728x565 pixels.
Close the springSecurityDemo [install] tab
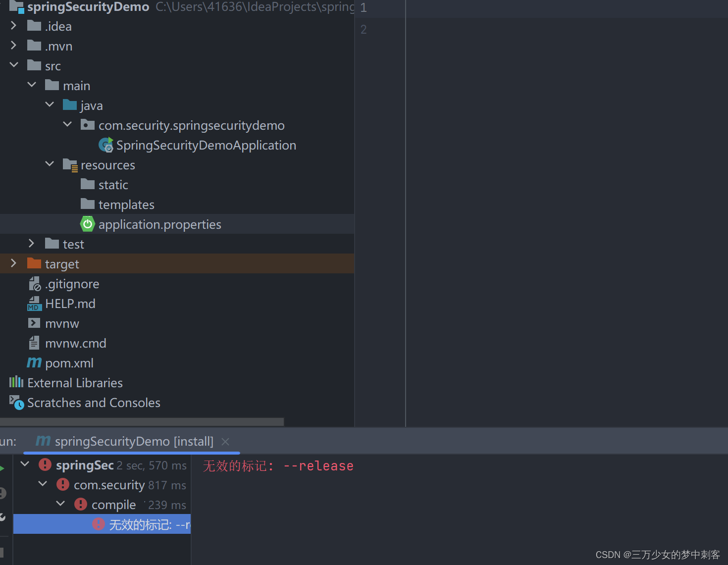coord(225,442)
